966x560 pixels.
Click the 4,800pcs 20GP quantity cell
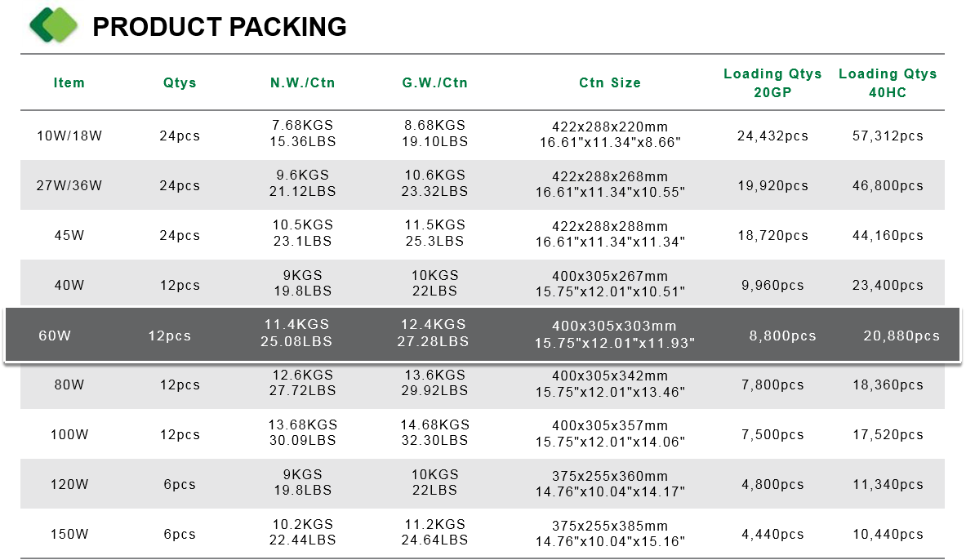pyautogui.click(x=772, y=484)
